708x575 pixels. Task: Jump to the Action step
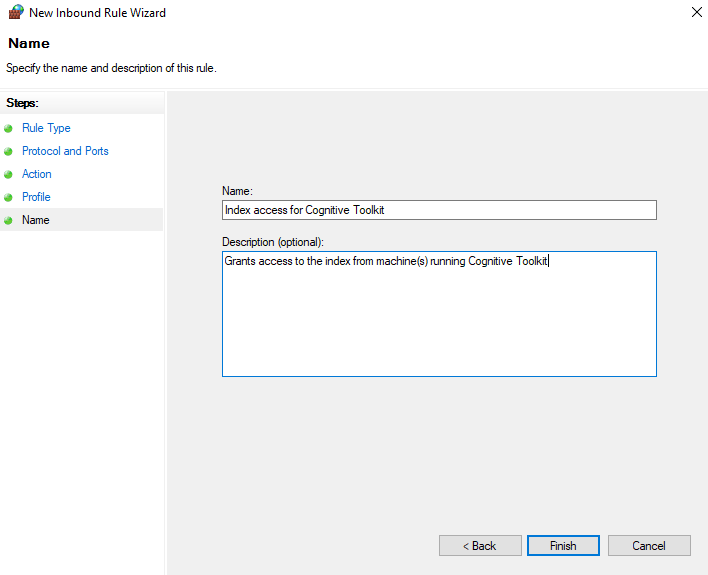[37, 174]
